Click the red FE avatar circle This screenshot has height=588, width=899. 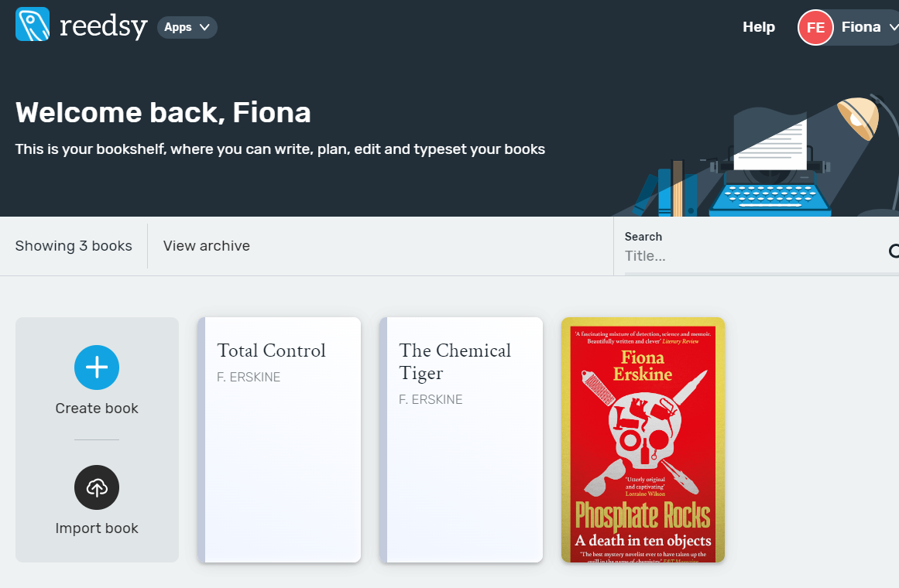(815, 28)
